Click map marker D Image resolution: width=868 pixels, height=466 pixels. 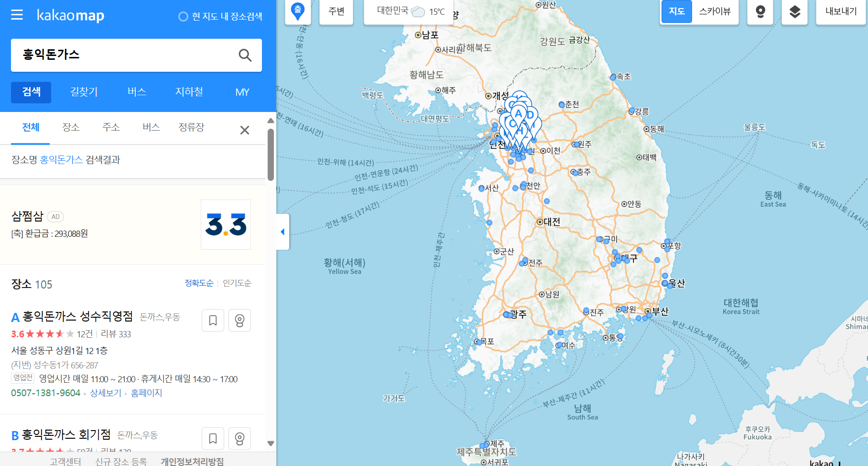point(530,116)
